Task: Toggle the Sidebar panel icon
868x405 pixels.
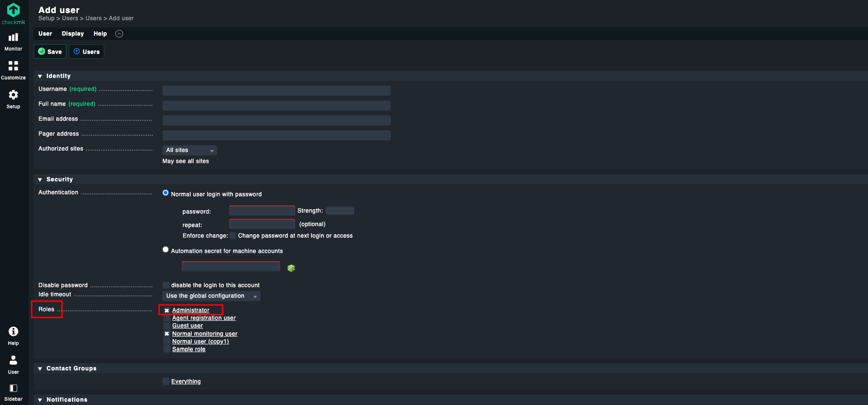Action: click(13, 392)
